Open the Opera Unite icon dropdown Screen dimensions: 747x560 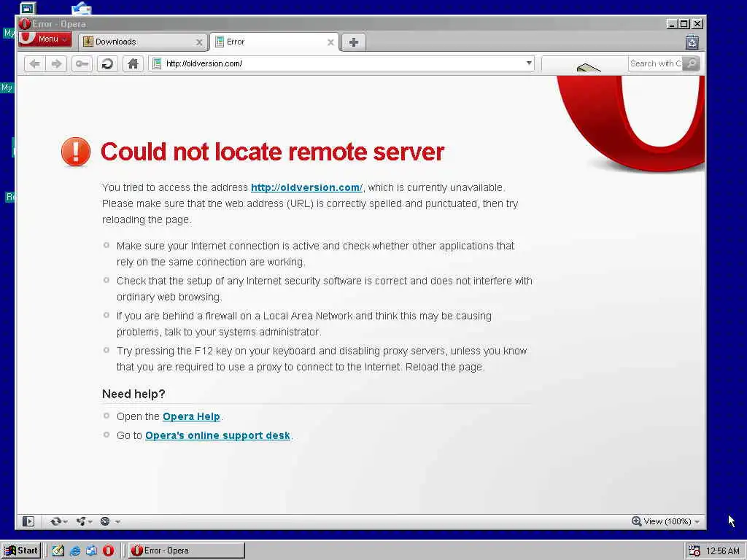[x=85, y=521]
